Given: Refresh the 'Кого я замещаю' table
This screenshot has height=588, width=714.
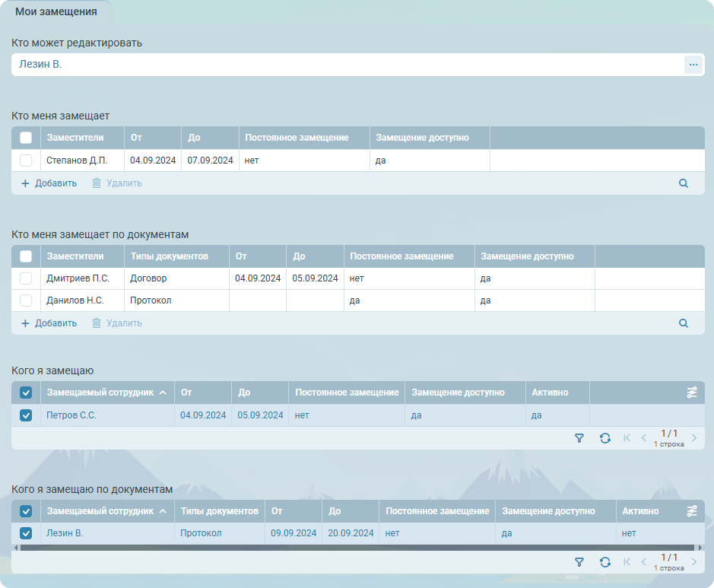Looking at the screenshot, I should (x=605, y=438).
